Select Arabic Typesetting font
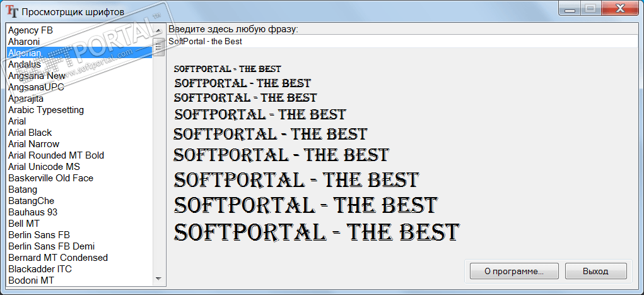This screenshot has height=295, width=644. 79,111
